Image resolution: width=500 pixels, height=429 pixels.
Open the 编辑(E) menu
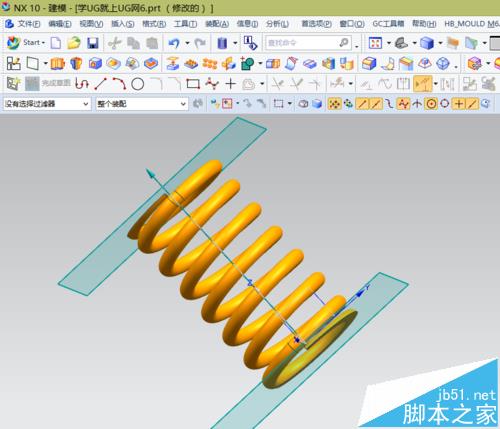[60, 24]
